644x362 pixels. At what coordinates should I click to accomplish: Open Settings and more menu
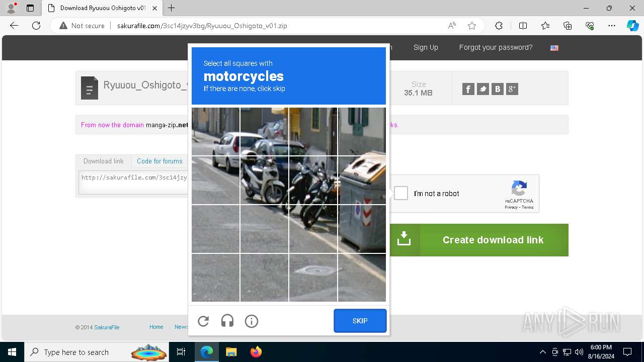612,26
